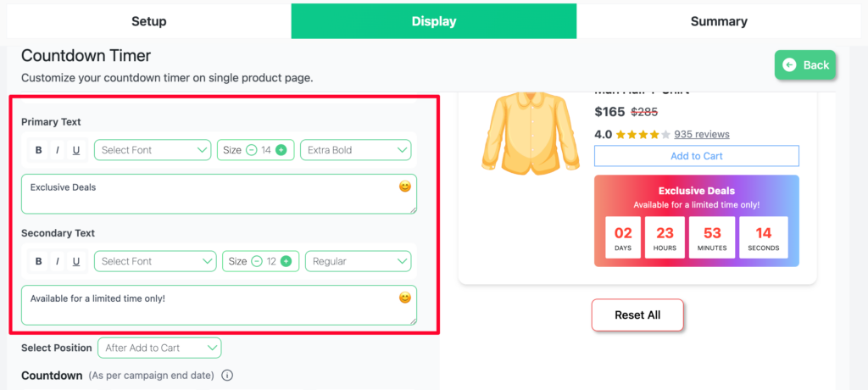Click the Exclusive Deals text input
Image resolution: width=868 pixels, height=390 pixels.
point(220,194)
